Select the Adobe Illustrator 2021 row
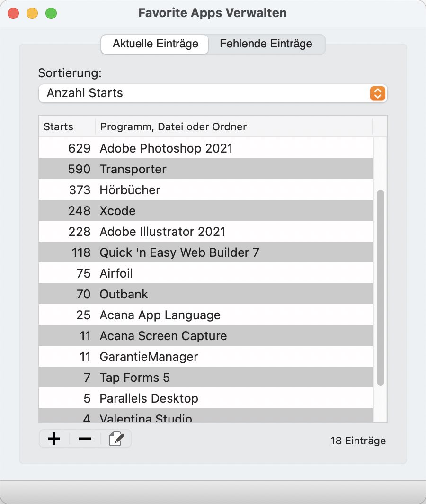This screenshot has width=426, height=504. [x=205, y=232]
